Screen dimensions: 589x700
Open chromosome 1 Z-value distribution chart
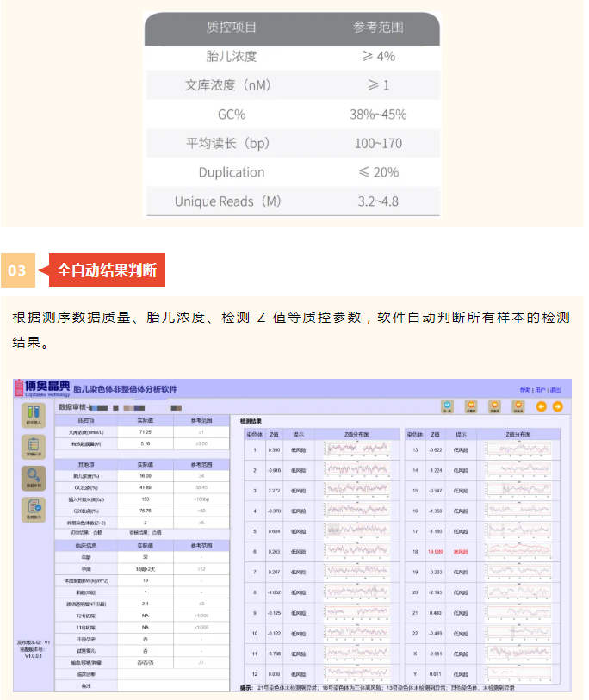coord(356,449)
